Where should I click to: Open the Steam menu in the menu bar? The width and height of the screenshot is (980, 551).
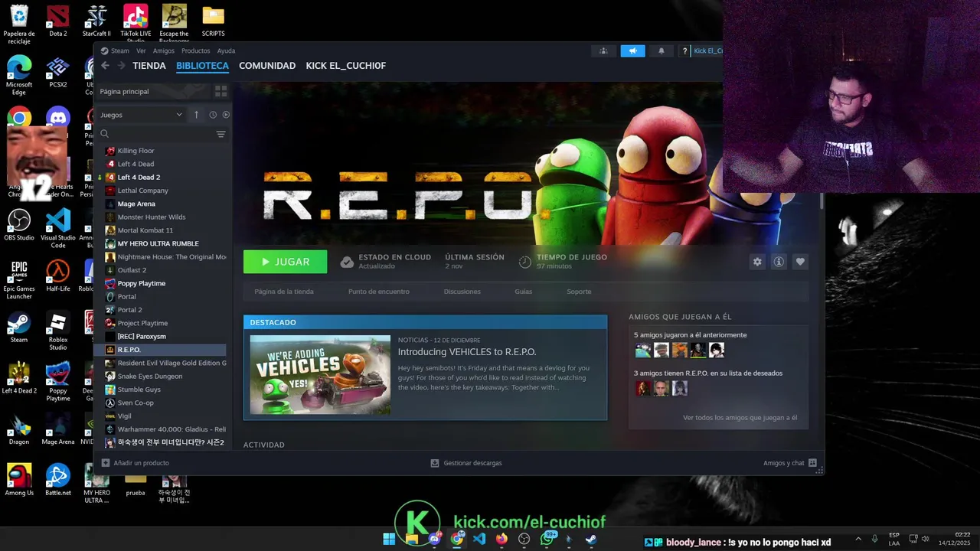pos(119,51)
